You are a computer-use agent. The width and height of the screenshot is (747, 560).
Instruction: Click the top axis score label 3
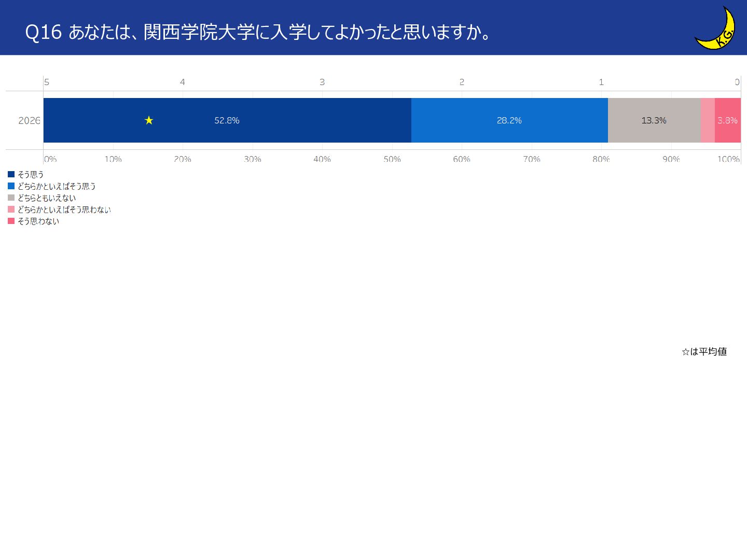pos(322,82)
